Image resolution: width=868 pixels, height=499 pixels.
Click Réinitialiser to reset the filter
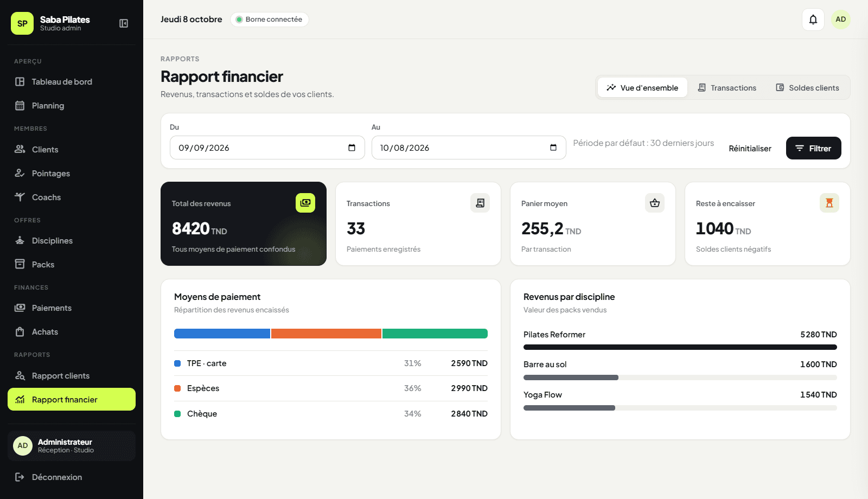click(x=750, y=148)
